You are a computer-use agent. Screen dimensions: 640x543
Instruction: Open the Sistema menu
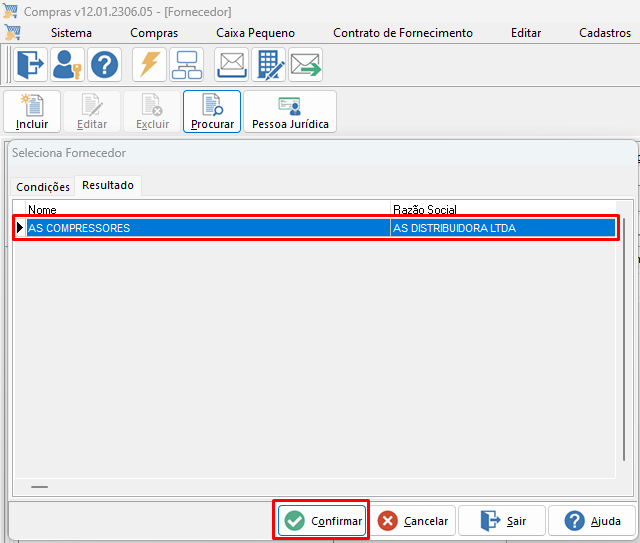[x=71, y=33]
